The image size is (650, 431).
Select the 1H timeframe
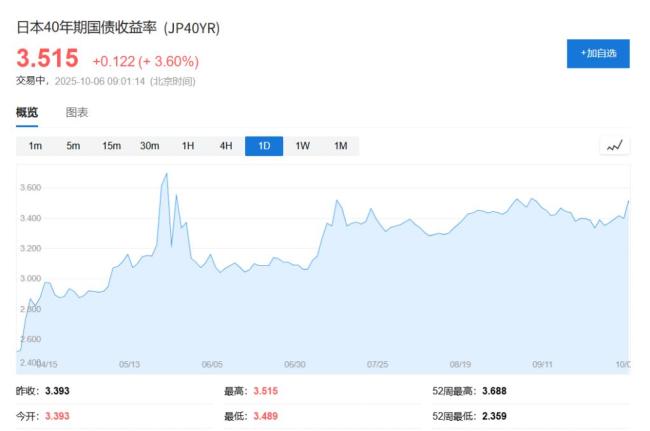(x=188, y=146)
